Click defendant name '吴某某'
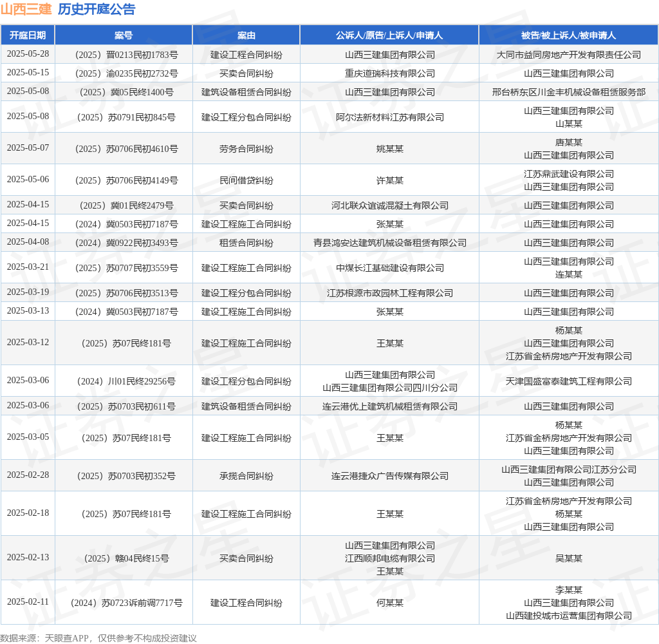The image size is (659, 644). pos(569,558)
